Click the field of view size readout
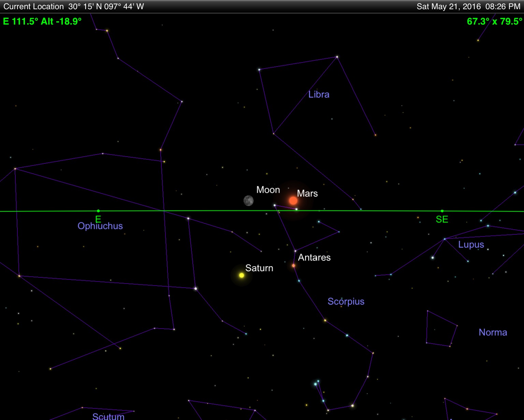The image size is (524, 420). pos(494,21)
